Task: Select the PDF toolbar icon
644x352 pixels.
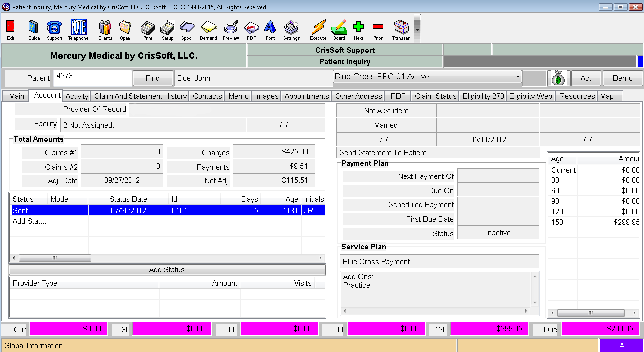Action: coord(252,29)
